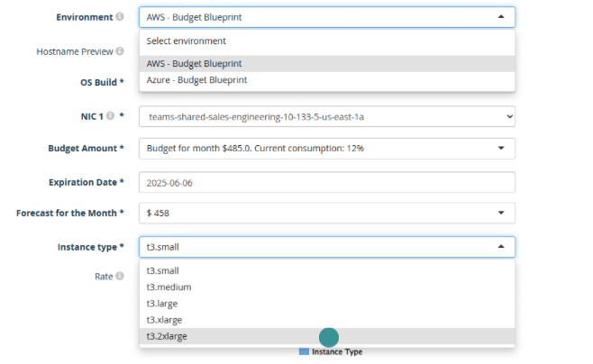This screenshot has width=593, height=364.
Task: Click the NIC 1 info icon
Action: [110, 115]
